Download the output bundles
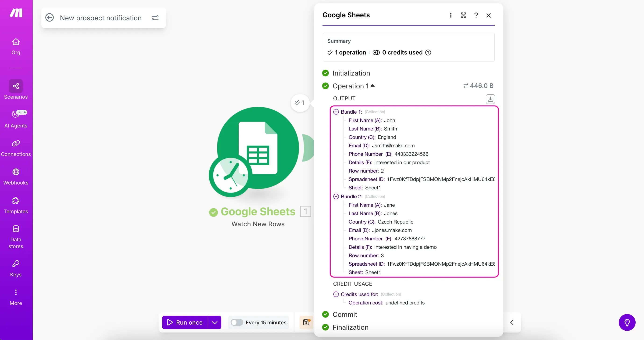 pyautogui.click(x=490, y=99)
